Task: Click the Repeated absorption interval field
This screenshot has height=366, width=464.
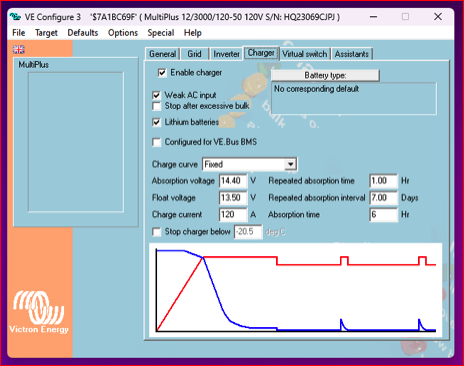Action: click(x=384, y=198)
